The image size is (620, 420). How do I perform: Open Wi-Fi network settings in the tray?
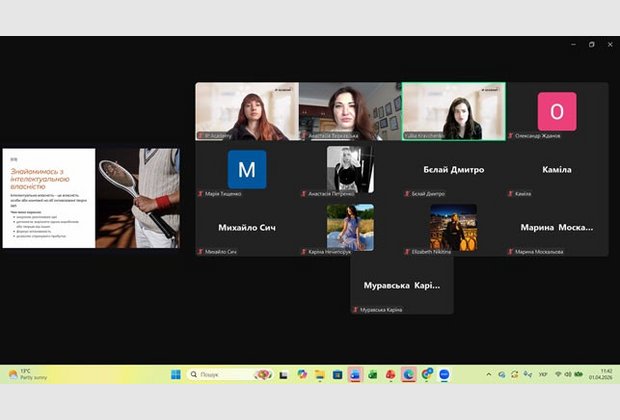(x=558, y=374)
